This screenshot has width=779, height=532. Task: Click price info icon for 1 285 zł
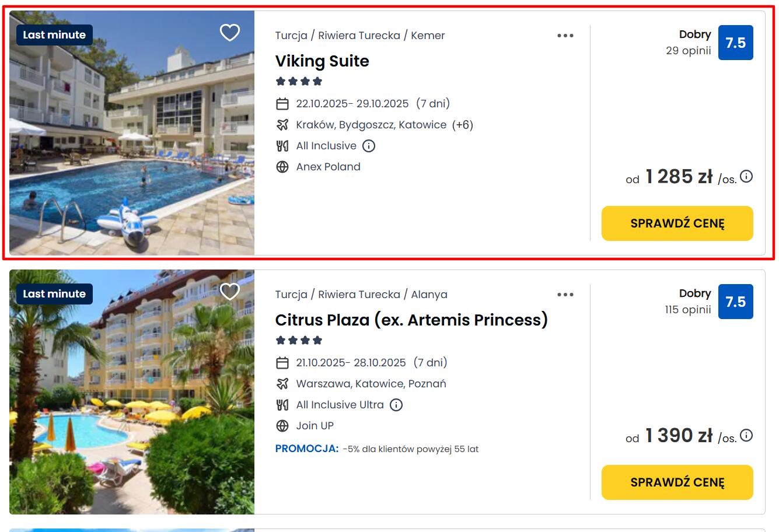(x=746, y=176)
